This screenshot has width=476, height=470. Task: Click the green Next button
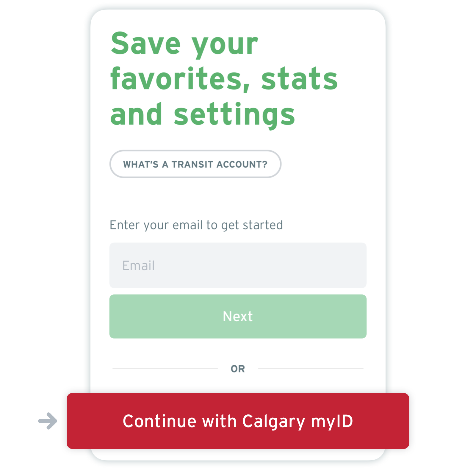point(237,316)
